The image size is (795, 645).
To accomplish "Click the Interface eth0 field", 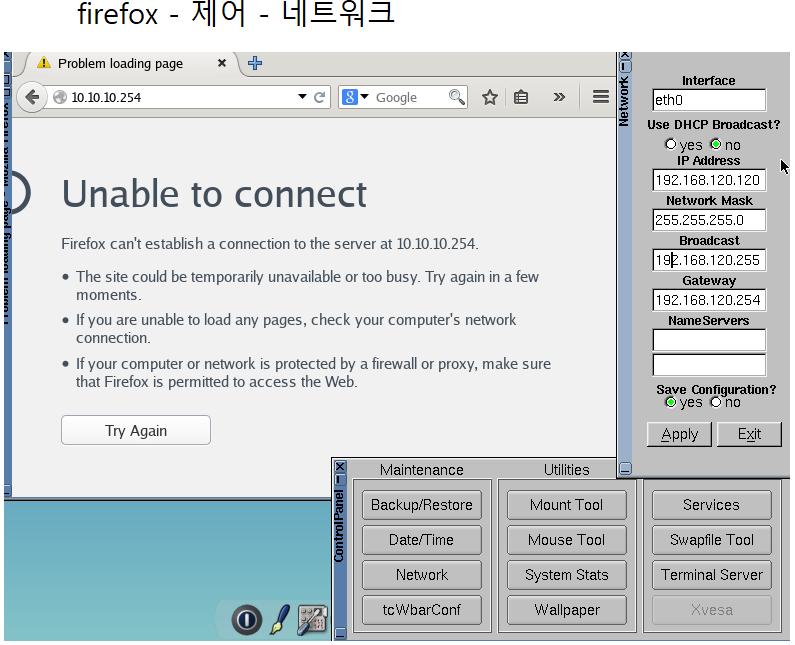I will click(x=709, y=100).
